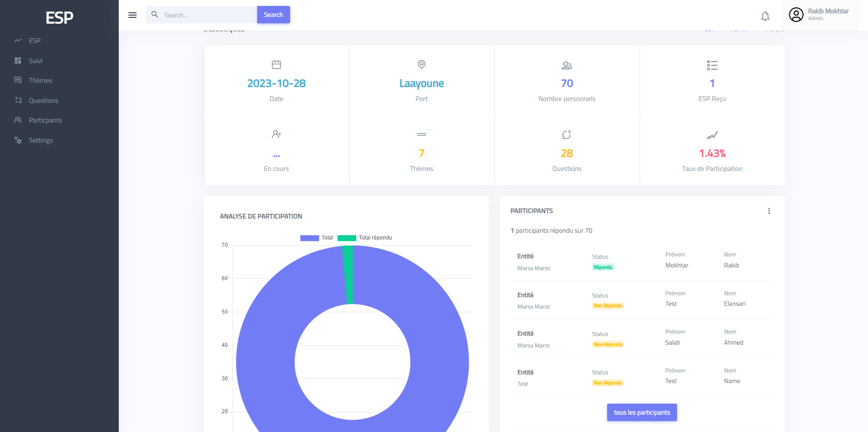The width and height of the screenshot is (868, 432).
Task: Open the Suivi sidebar menu item
Action: (x=35, y=61)
